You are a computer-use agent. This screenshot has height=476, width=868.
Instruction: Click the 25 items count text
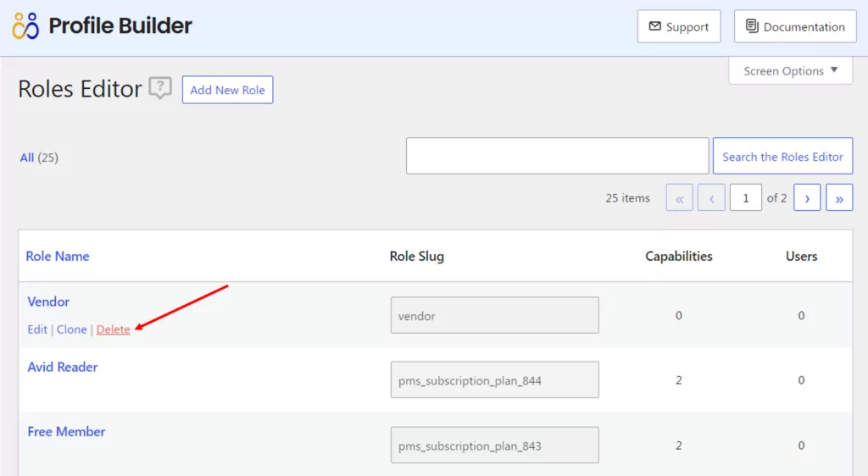[628, 198]
